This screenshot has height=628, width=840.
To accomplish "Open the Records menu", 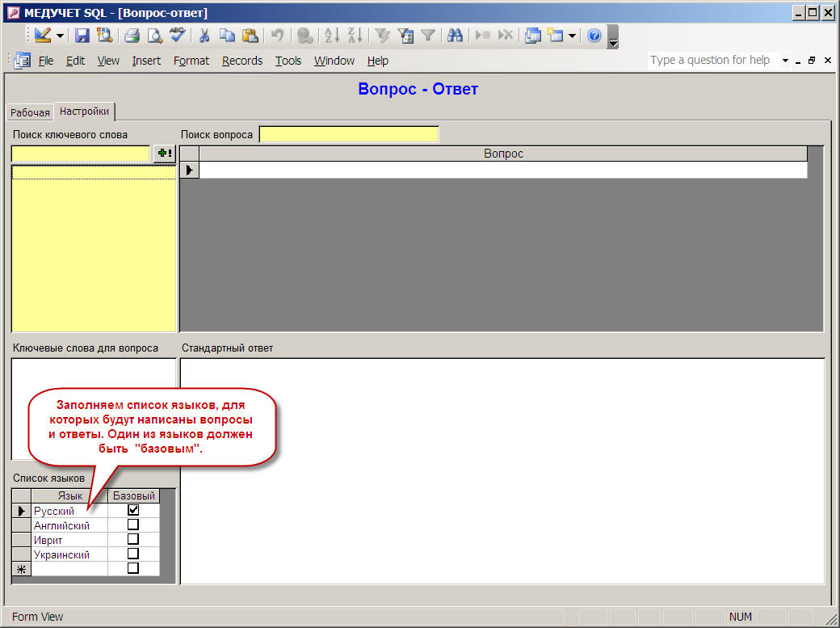I will click(x=242, y=61).
